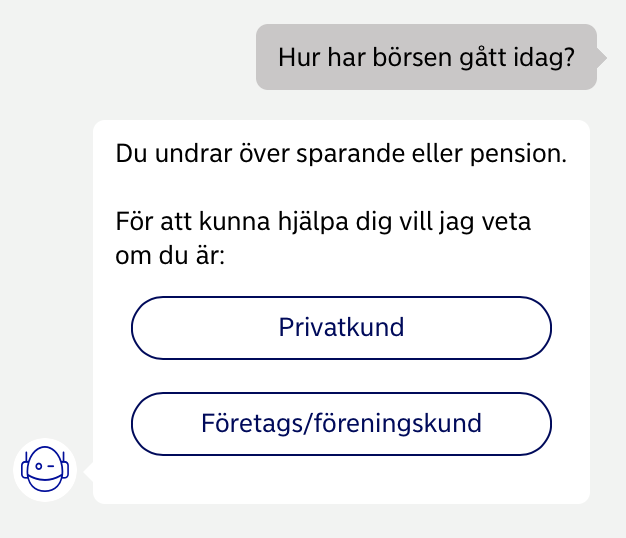Click the robot's winking face in the avatar

(x=45, y=466)
